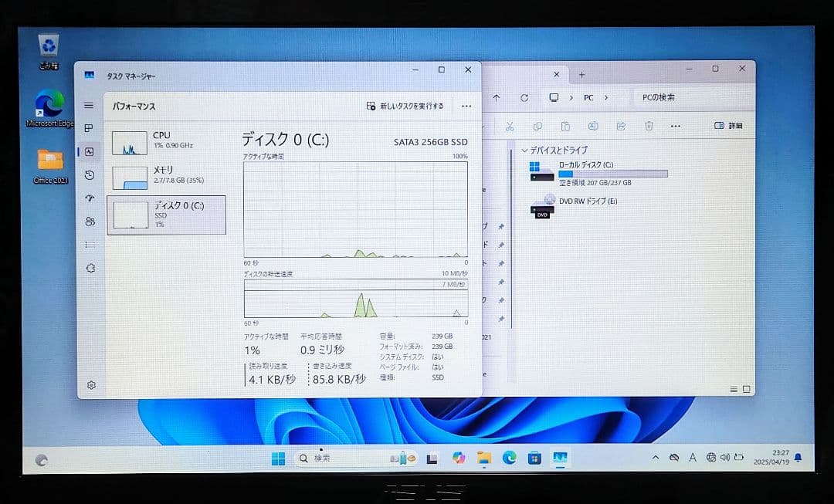Open ごみ箱 Recycle Bin on desktop

click(49, 52)
